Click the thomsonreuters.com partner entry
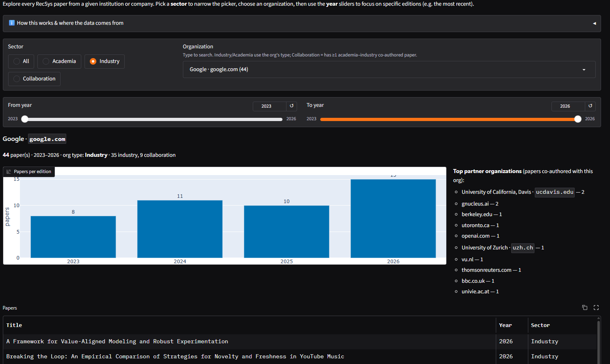Screen dimensions: 610x364 491,270
